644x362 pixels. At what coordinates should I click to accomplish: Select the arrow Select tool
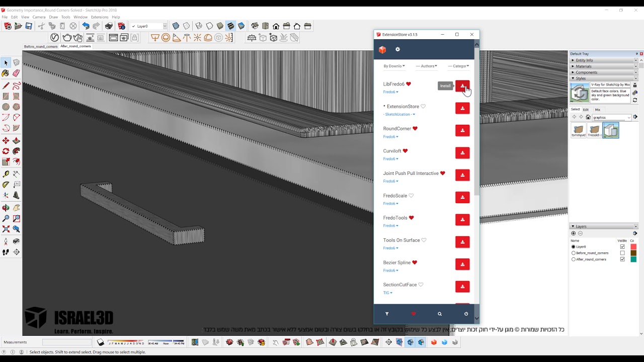(x=6, y=63)
